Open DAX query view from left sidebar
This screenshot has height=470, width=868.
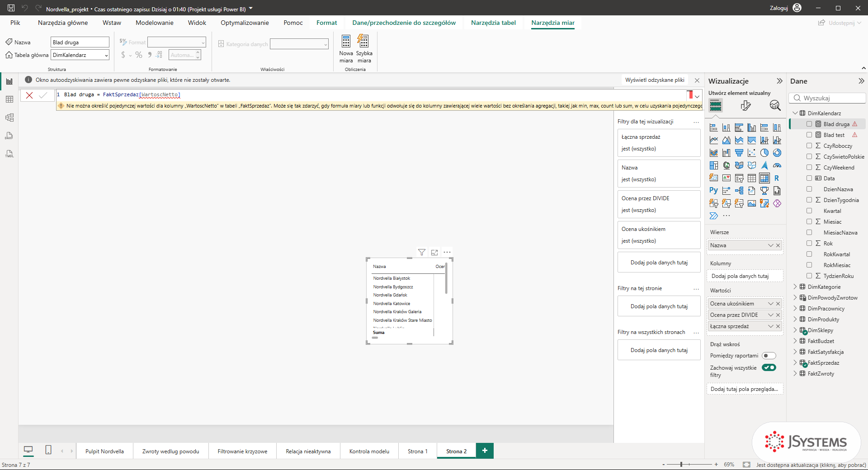(x=9, y=136)
